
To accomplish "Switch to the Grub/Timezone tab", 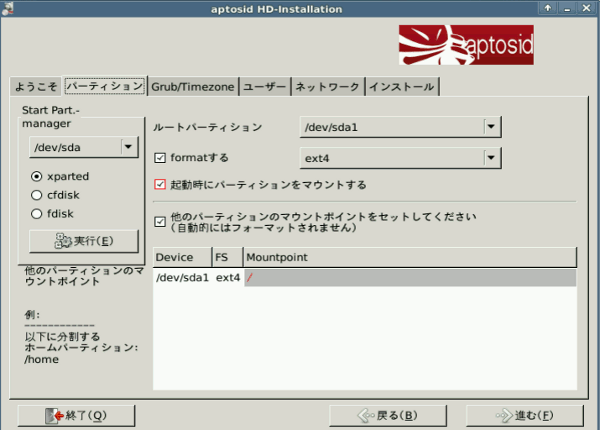I will 193,87.
